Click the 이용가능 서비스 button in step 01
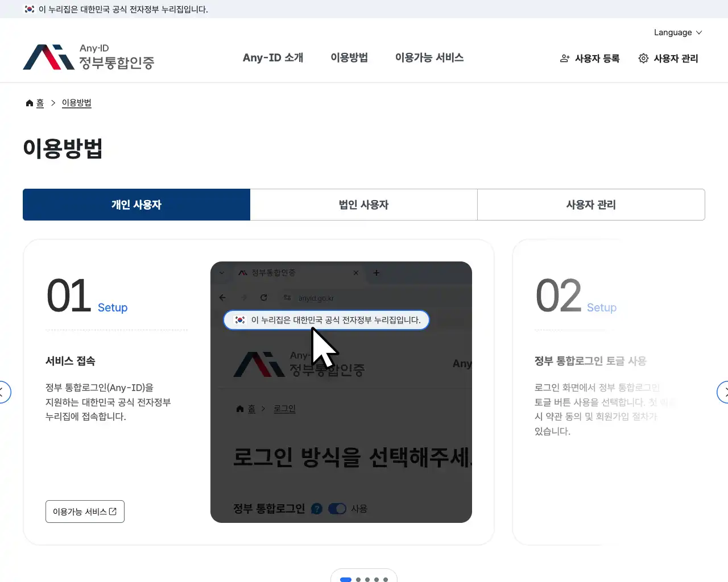Screen dimensions: 728x582 click(85, 512)
